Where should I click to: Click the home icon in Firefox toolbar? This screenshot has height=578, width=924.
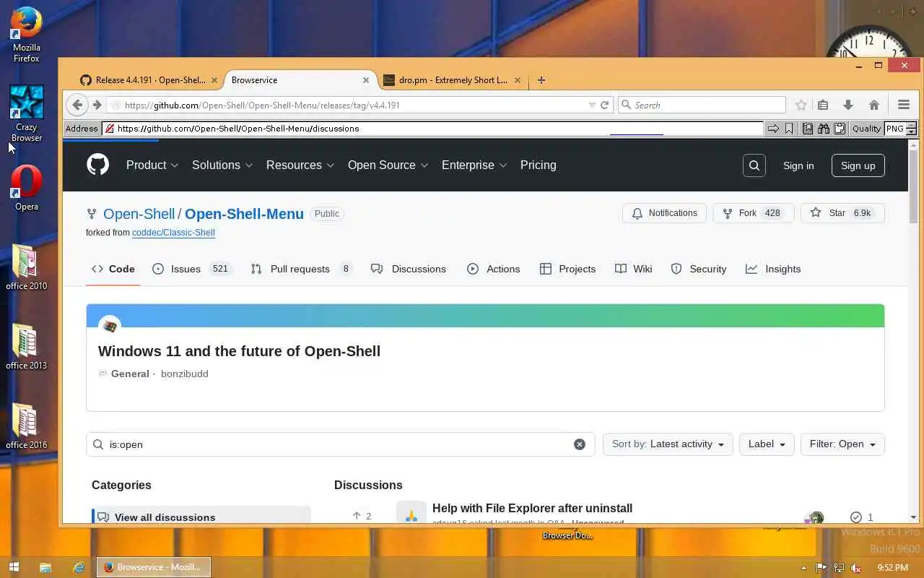click(873, 105)
